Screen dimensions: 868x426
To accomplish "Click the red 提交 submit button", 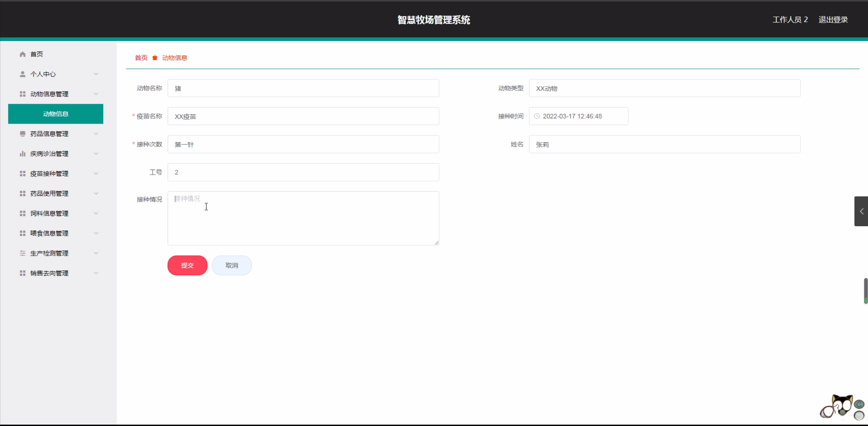I will tap(187, 265).
